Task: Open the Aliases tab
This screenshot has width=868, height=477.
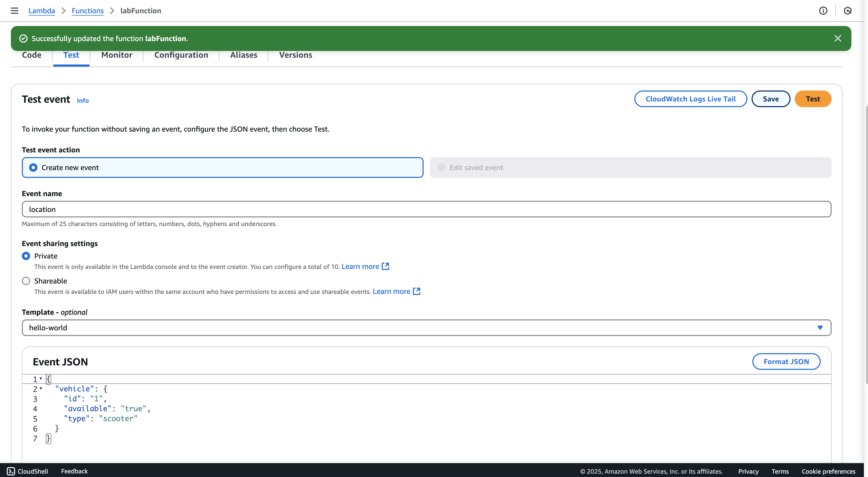Action: (244, 55)
